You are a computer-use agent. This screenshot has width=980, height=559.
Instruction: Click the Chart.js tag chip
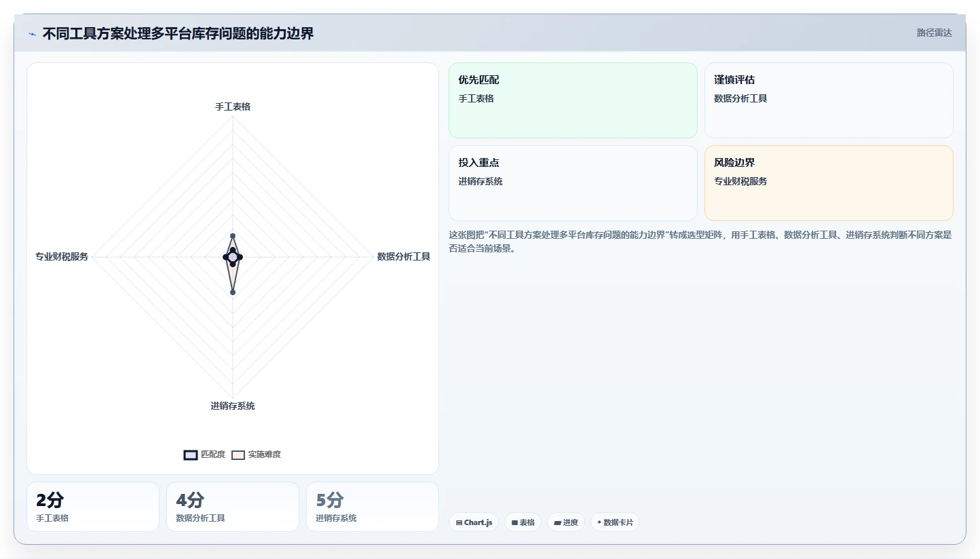tap(474, 522)
